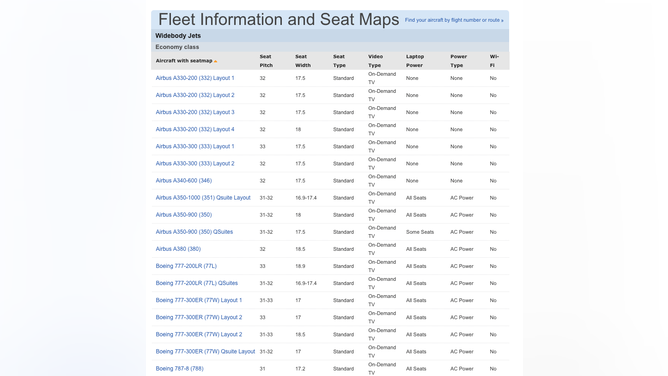Open Airbus A330-200 (332) Layout 1 seatmap
The height and width of the screenshot is (376, 668).
(195, 78)
